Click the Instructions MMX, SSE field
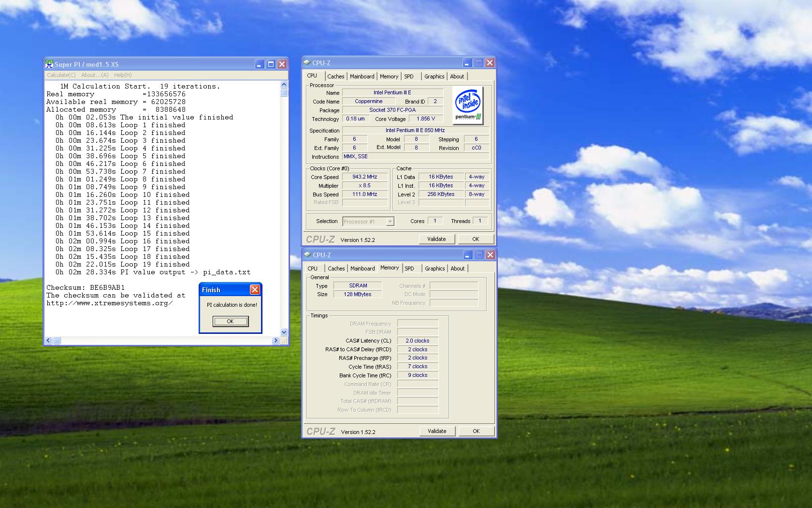Viewport: 812px width, 508px height. click(x=415, y=157)
